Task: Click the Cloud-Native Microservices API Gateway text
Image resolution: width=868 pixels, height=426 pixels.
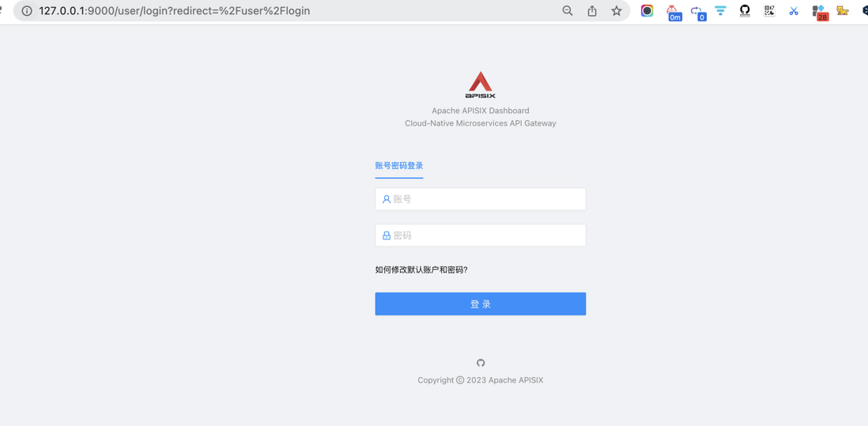Action: (x=481, y=123)
